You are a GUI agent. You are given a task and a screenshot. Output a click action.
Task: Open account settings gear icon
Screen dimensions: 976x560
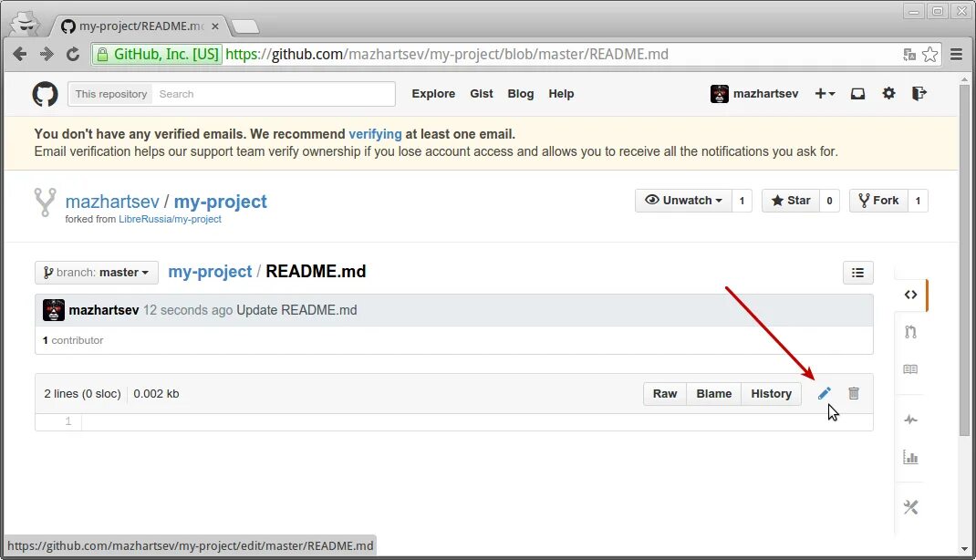pyautogui.click(x=888, y=93)
